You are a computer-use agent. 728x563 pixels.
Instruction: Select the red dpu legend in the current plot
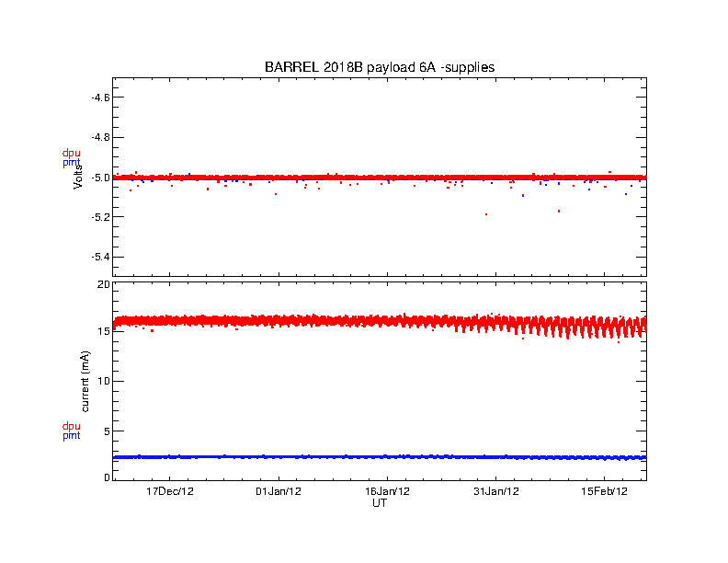(71, 426)
